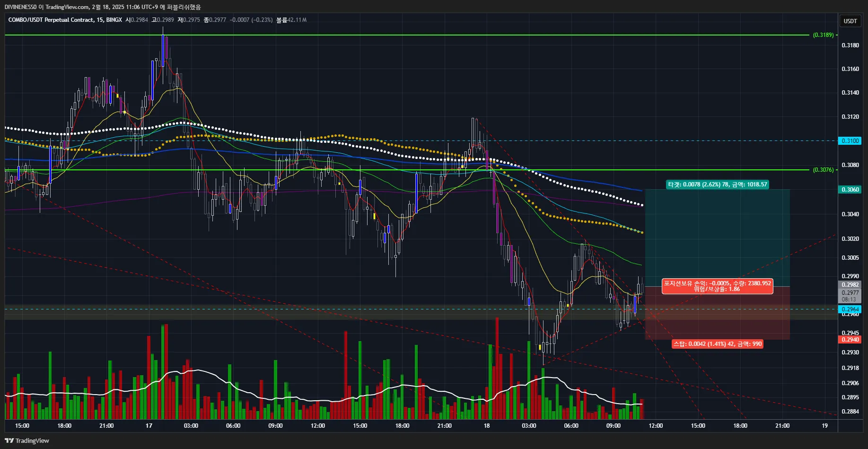Click the green line label (0.3189)
The width and height of the screenshot is (868, 449).
(823, 35)
